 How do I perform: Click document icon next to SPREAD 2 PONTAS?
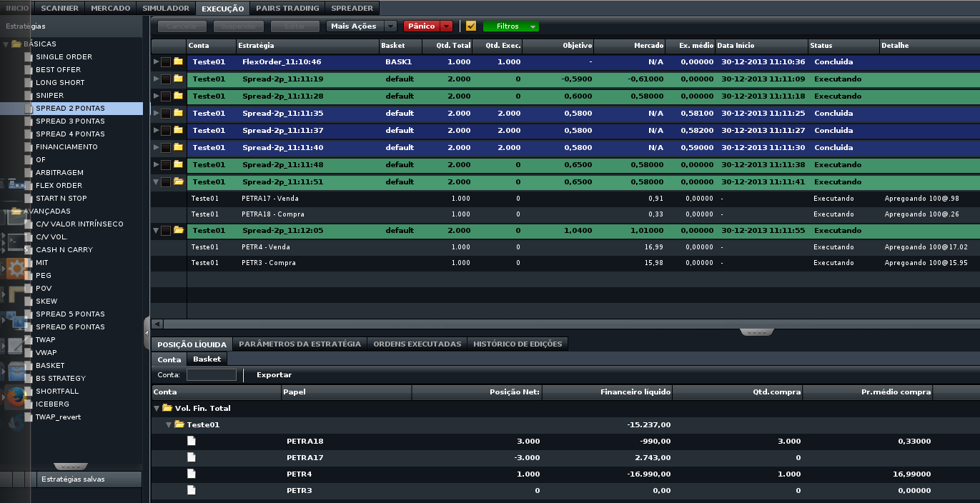coord(29,109)
